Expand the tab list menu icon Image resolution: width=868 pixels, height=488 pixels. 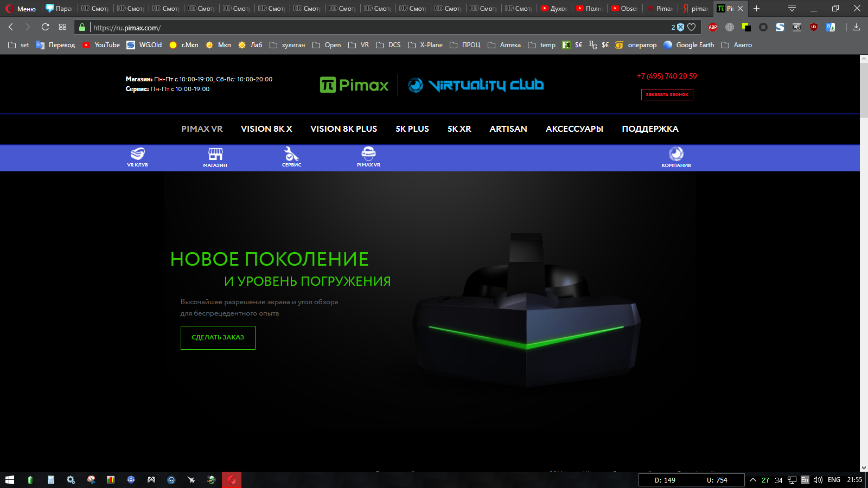792,8
